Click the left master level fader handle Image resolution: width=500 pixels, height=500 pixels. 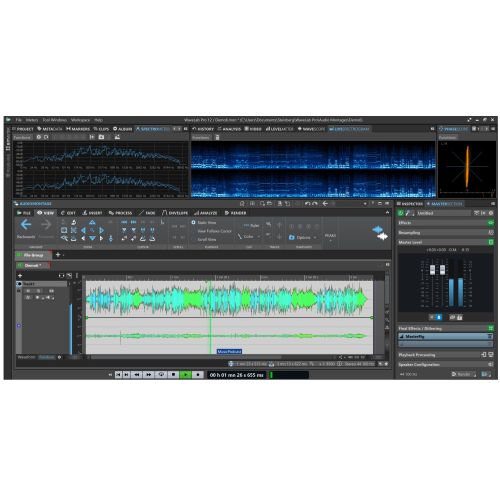pos(432,270)
